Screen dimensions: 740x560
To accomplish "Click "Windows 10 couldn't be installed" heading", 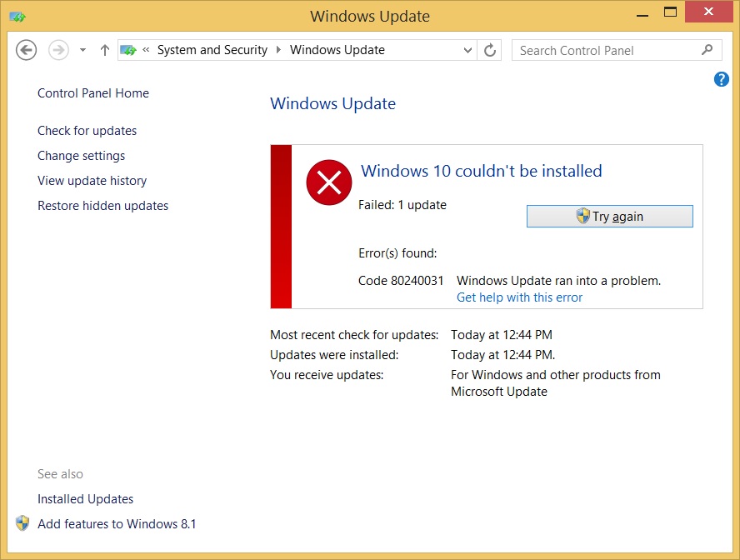I will (482, 171).
